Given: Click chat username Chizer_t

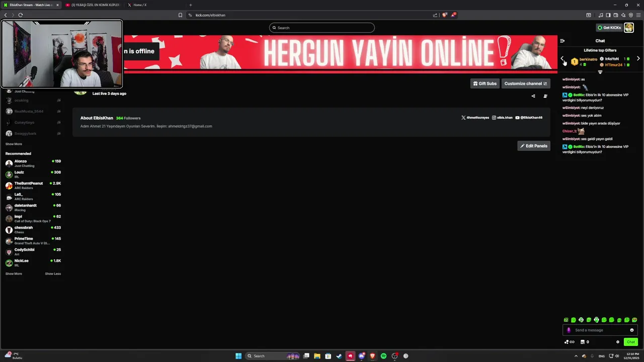Looking at the screenshot, I should click(569, 131).
